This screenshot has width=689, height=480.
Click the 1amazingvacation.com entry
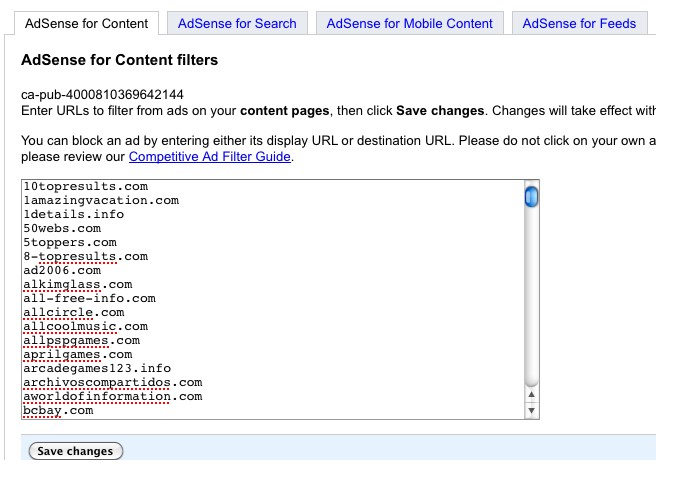click(x=101, y=200)
